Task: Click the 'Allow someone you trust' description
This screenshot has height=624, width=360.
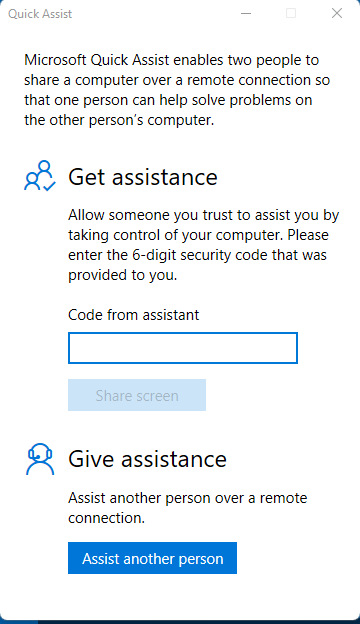Action: tap(204, 245)
